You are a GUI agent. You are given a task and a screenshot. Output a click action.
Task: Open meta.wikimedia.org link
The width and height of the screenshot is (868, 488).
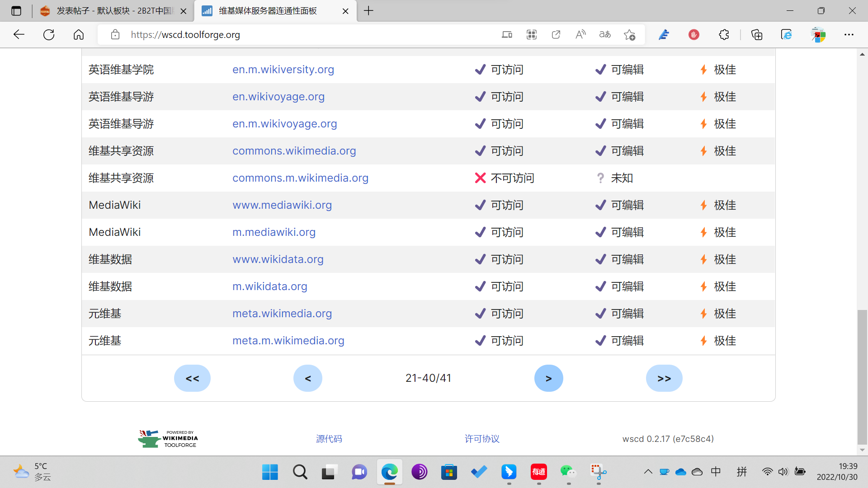(x=282, y=314)
